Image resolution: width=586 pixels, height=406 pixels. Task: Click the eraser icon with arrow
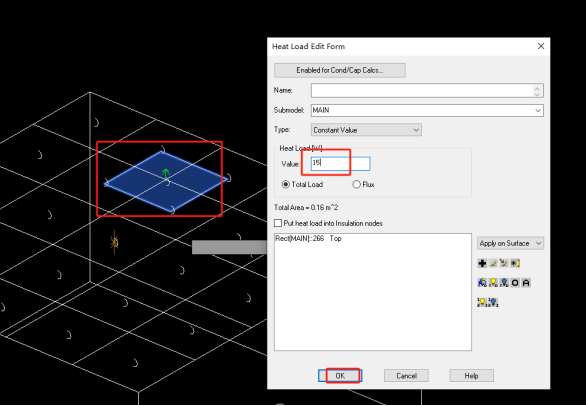tap(504, 263)
